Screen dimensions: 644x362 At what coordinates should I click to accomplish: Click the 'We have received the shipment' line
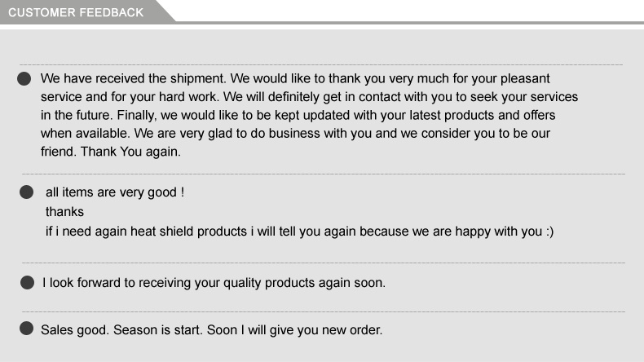click(295, 78)
